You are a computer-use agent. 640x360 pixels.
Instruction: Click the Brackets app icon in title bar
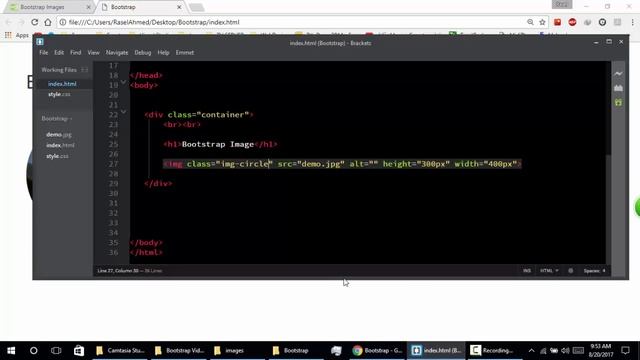pyautogui.click(x=40, y=42)
